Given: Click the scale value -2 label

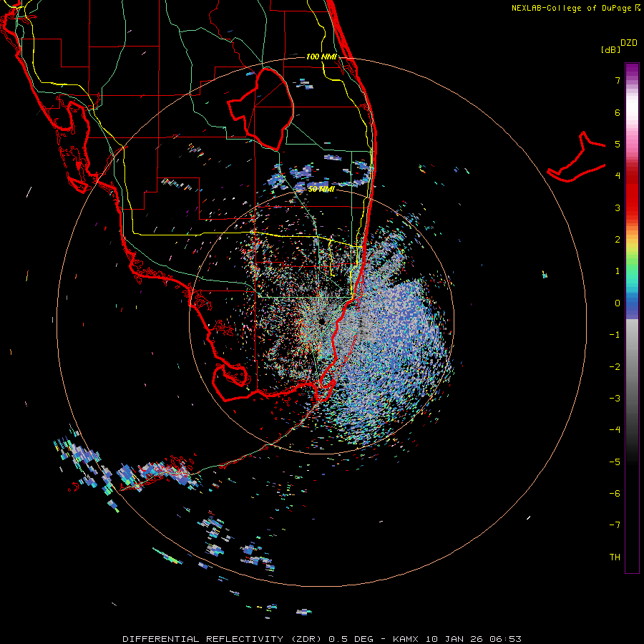Looking at the screenshot, I should pyautogui.click(x=615, y=367).
